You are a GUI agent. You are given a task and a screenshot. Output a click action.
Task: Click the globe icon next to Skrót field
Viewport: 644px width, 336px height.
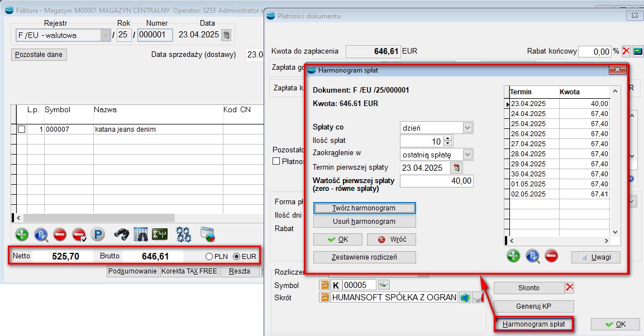pyautogui.click(x=465, y=297)
